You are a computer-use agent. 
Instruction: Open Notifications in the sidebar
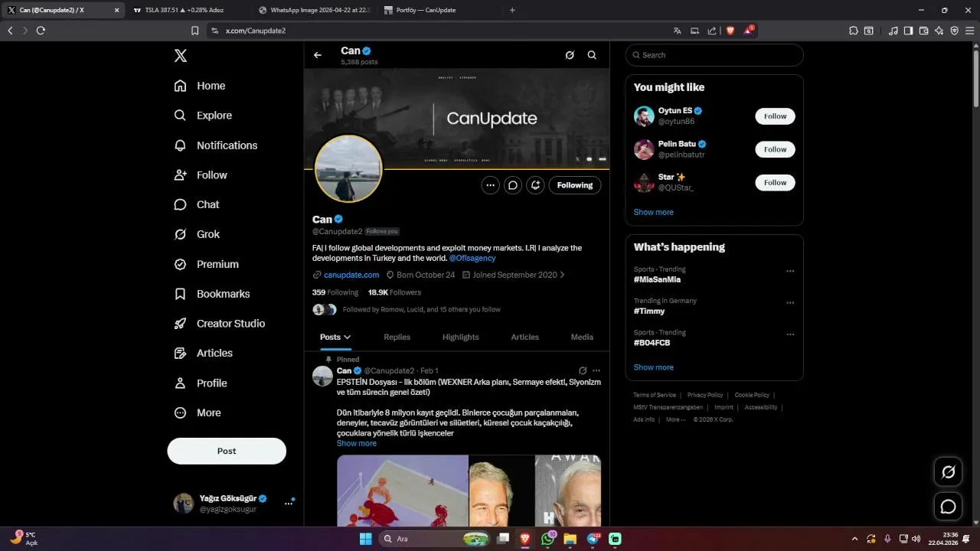(x=216, y=145)
